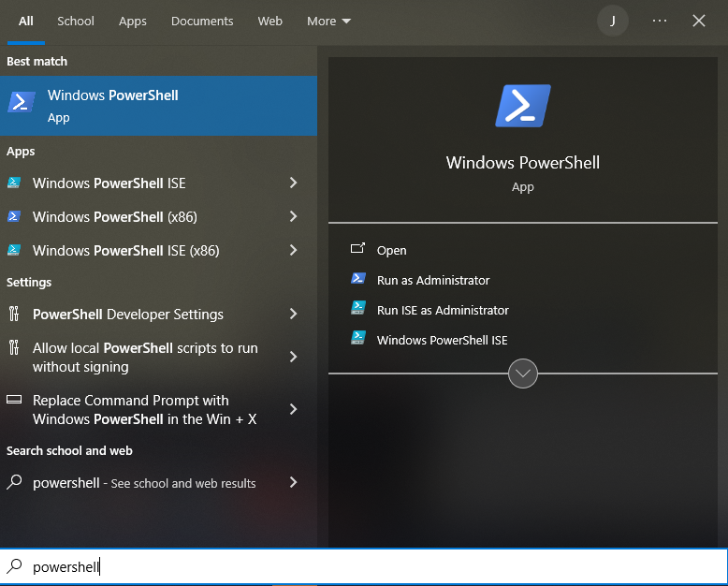
Task: Select Windows PowerShell (x86) result text
Action: pyautogui.click(x=115, y=217)
